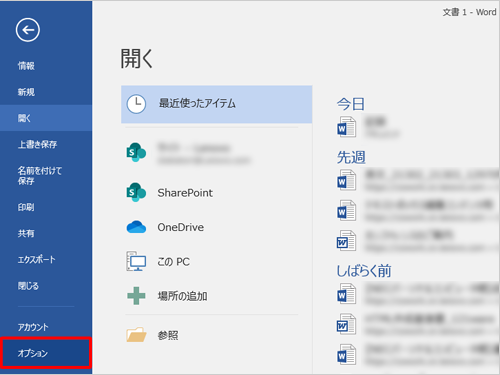
Task: Click the clock icon for recent items
Action: [x=136, y=104]
